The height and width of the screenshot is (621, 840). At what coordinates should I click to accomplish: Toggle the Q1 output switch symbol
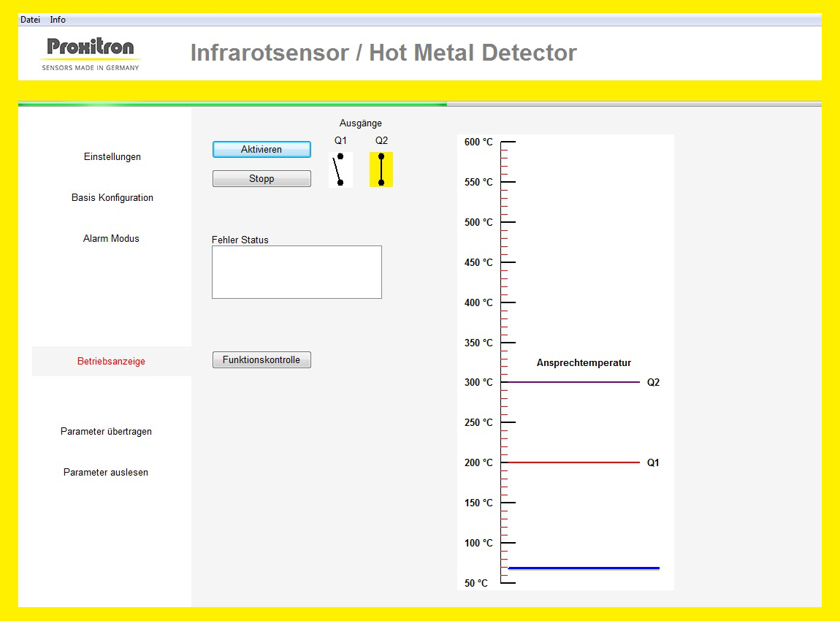[x=340, y=169]
